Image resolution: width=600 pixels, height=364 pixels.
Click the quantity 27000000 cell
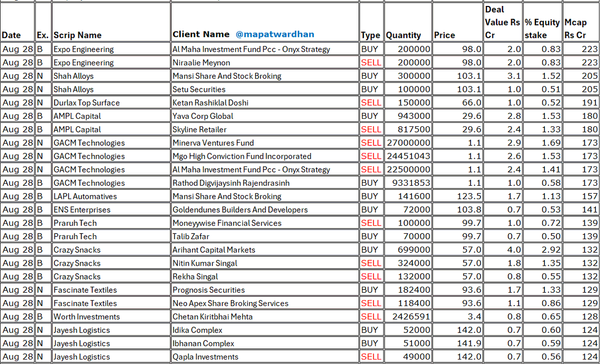(408, 143)
